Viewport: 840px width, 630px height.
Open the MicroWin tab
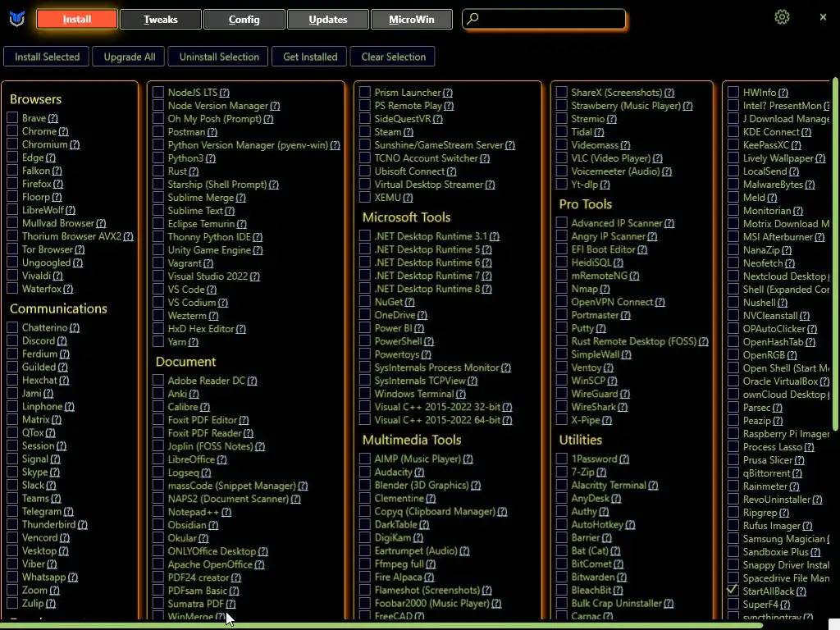coord(412,20)
